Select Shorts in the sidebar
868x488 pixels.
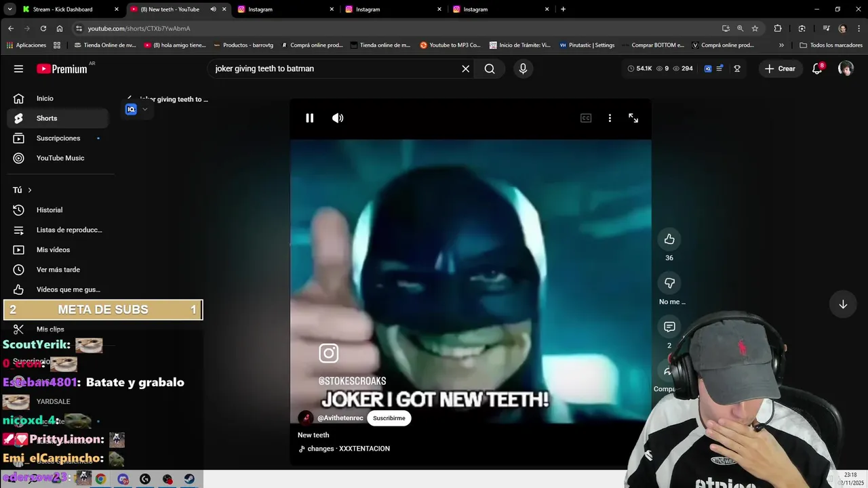58,118
